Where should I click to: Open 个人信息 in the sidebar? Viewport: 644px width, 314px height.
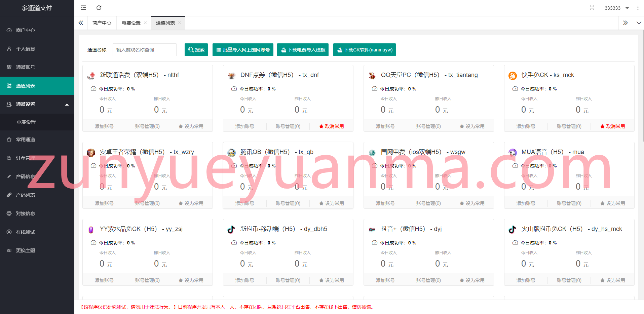point(37,49)
